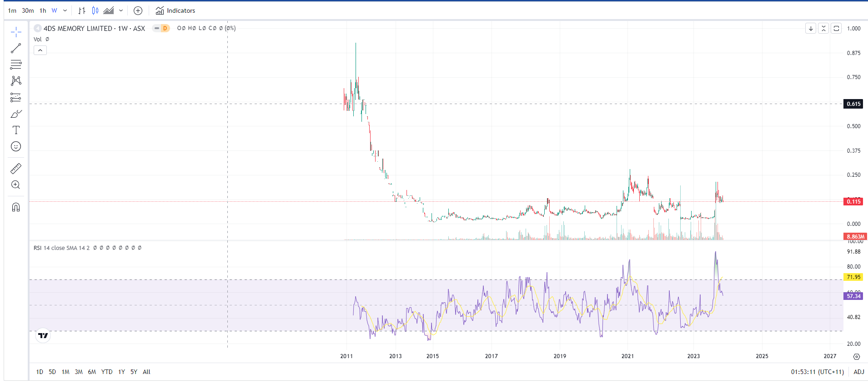Toggle the ADJ adjusted data option
Screen dimensions: 868x384
(x=858, y=372)
